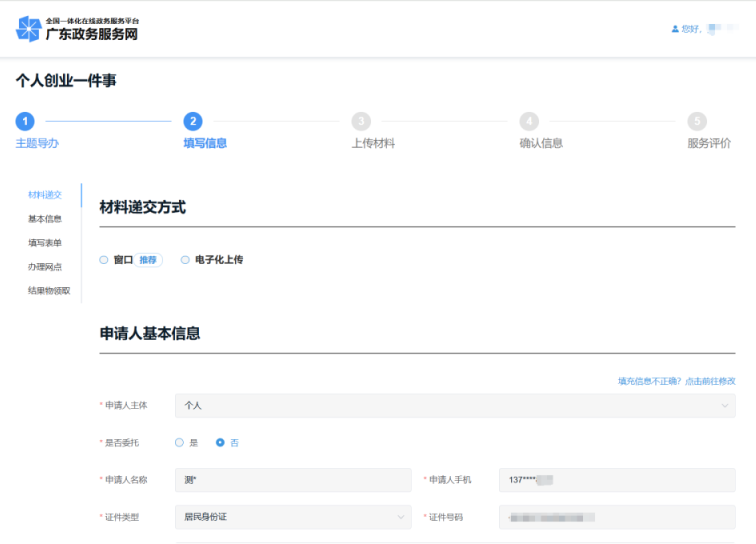Click the 广东政务服务网 pinwheel logo
The image size is (756, 544).
(x=28, y=29)
